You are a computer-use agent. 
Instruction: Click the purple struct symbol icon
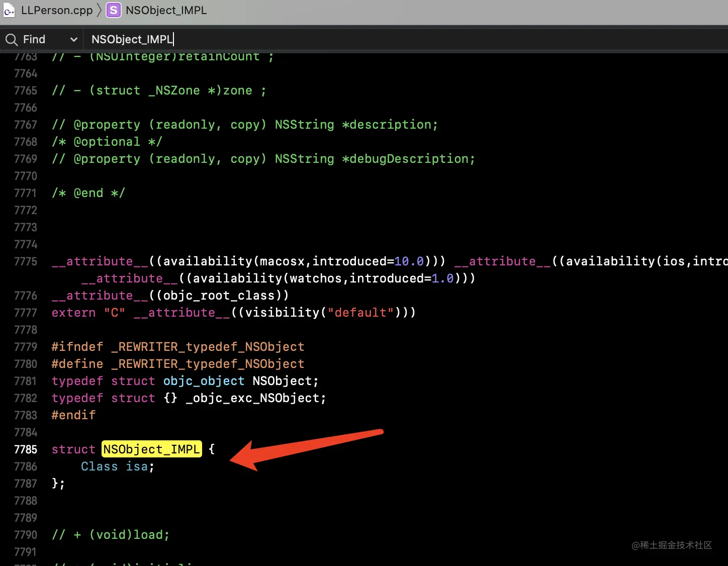[114, 11]
